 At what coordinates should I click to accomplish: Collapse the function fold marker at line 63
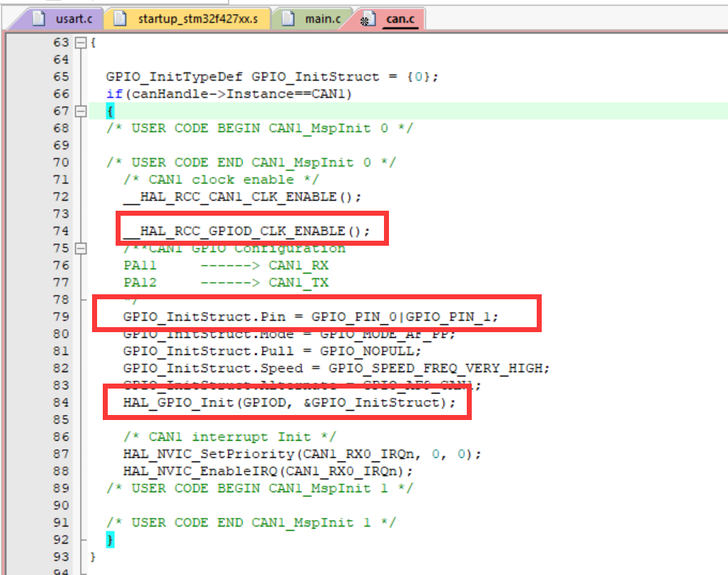click(x=81, y=42)
